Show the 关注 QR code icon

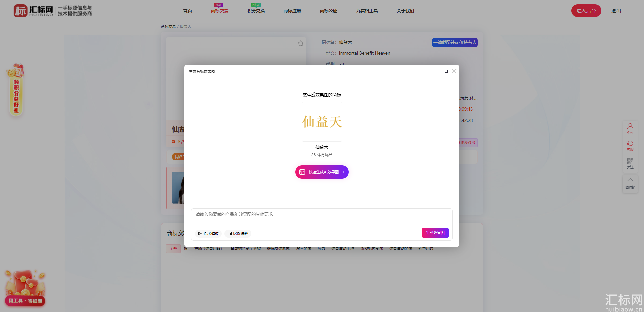pos(630,164)
